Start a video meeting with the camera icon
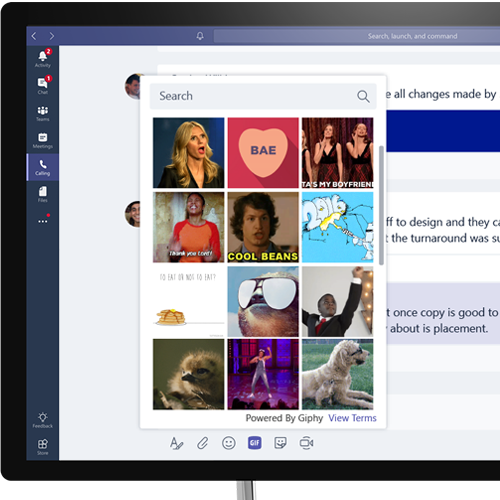 (306, 443)
